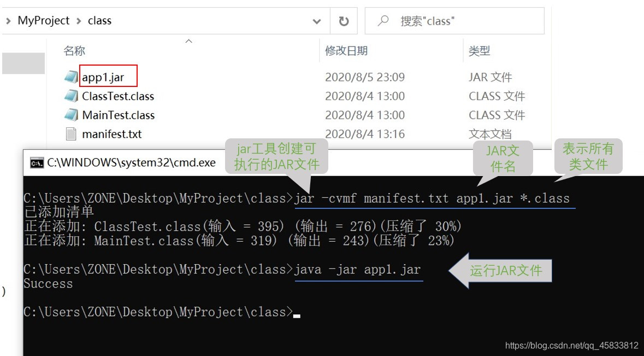Click the 已添加清单 output line

[x=59, y=212]
